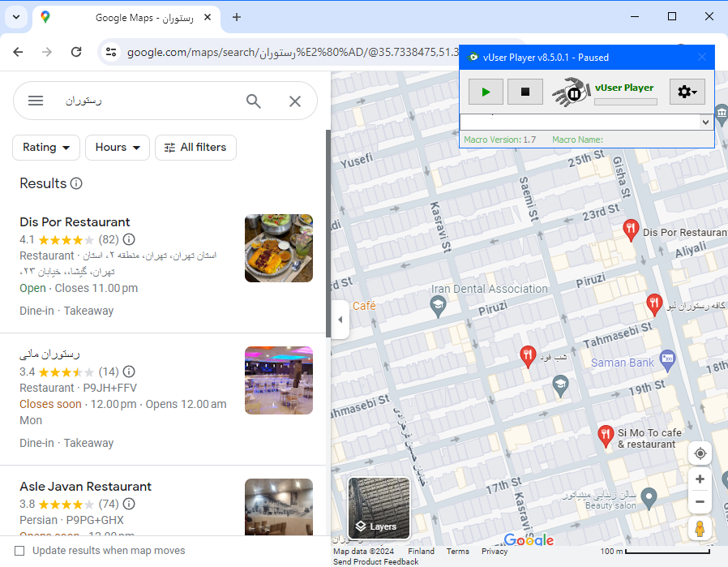Click the school marker below شب فود
This screenshot has width=728, height=567.
pyautogui.click(x=560, y=385)
